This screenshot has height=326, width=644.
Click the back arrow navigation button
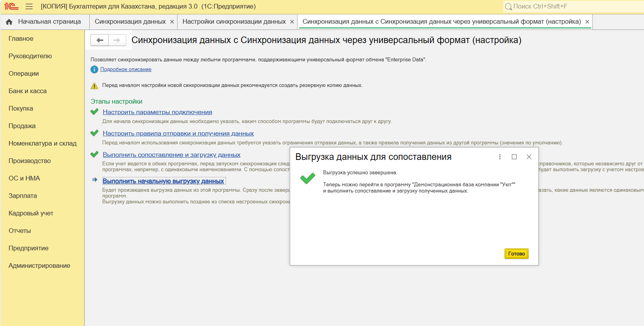pyautogui.click(x=100, y=40)
